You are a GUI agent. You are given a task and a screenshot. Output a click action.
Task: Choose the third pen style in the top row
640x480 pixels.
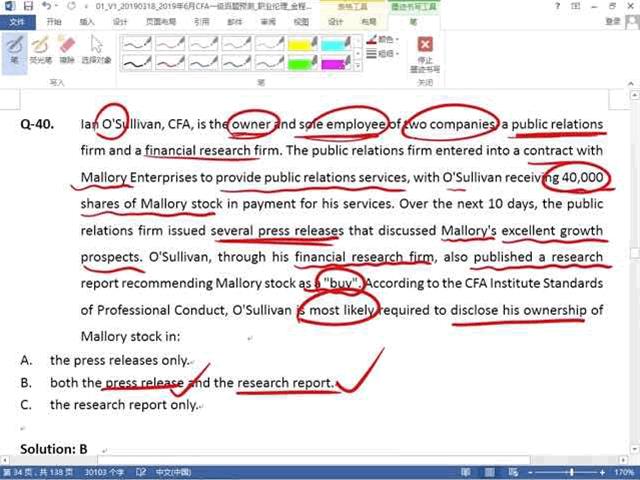(x=203, y=43)
